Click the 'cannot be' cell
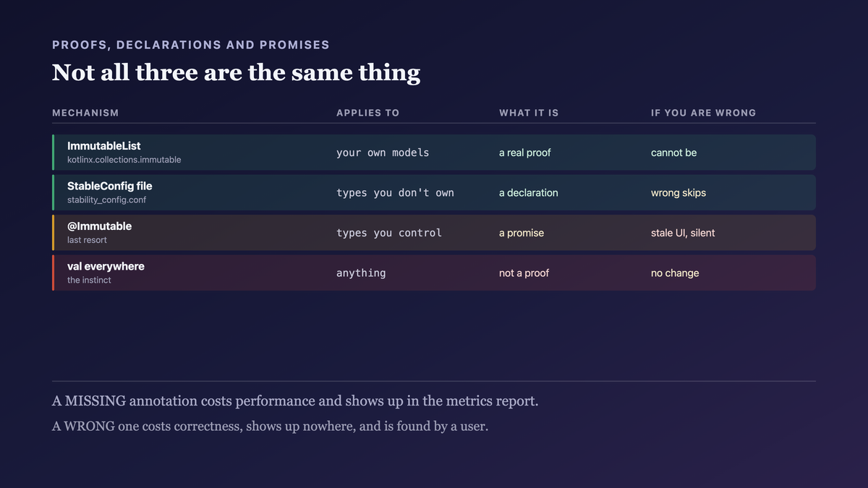The height and width of the screenshot is (488, 868). point(674,153)
